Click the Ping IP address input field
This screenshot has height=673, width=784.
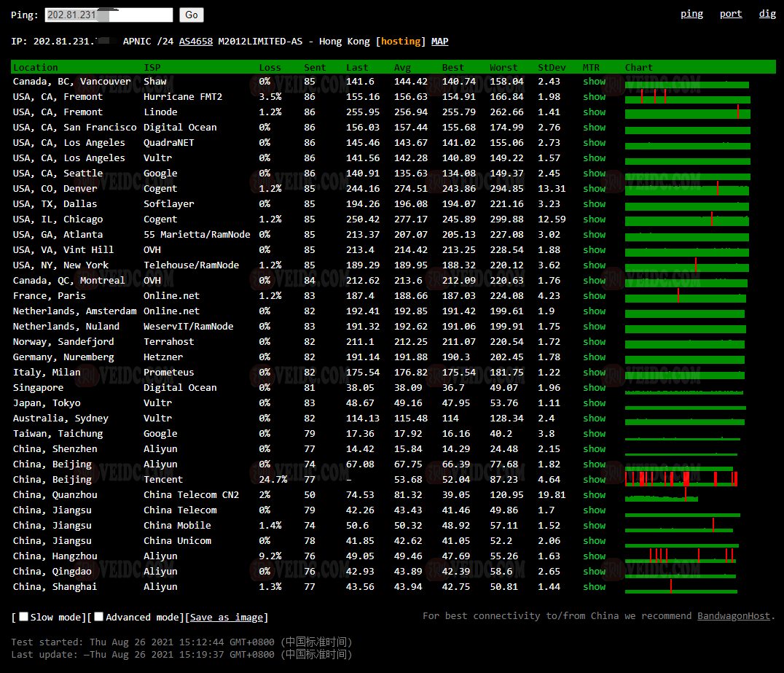109,15
